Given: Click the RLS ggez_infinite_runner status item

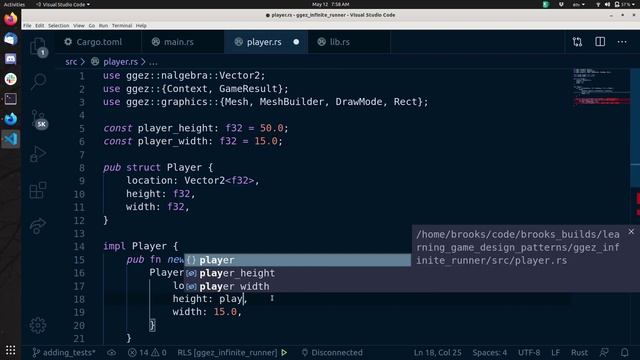Looking at the screenshot, I should [227, 353].
